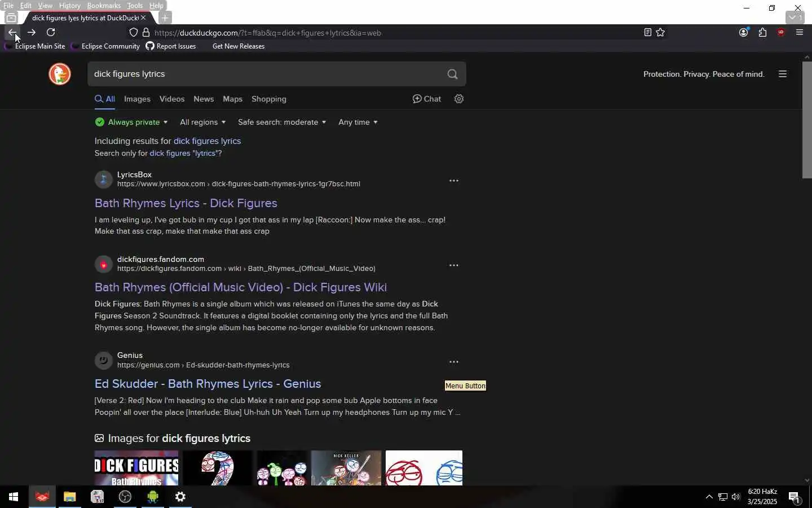The image size is (812, 508).
Task: Open options dots for Genius result
Action: [454, 362]
